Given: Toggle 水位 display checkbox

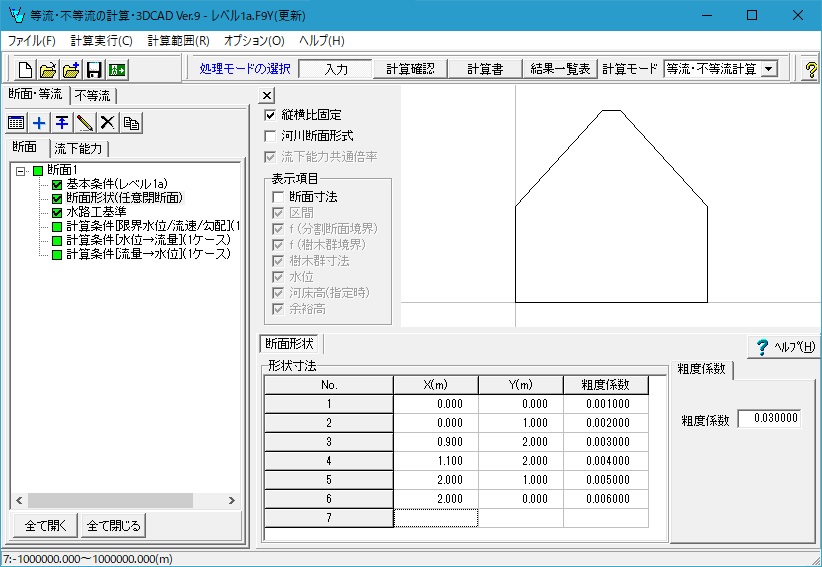Looking at the screenshot, I should tap(278, 277).
